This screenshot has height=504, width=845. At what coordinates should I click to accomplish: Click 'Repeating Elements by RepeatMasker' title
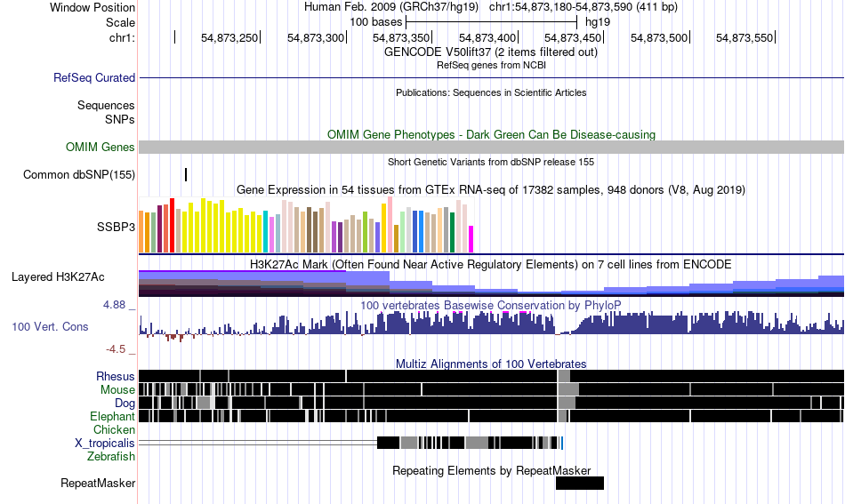click(x=492, y=470)
